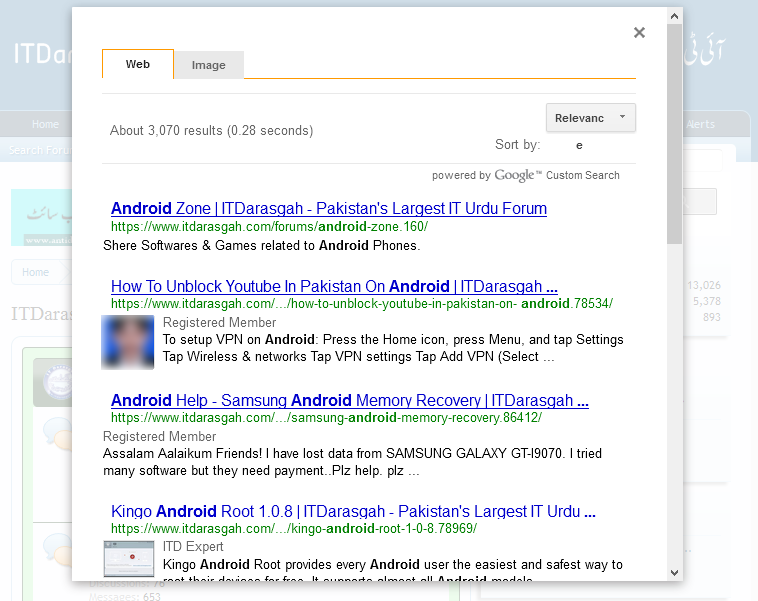Click the ITDarasgah site logo in background
The width and height of the screenshot is (758, 601).
point(43,53)
